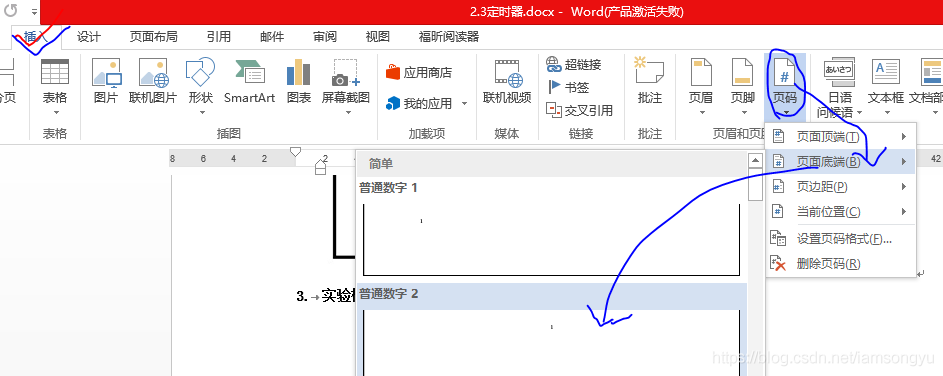Insert a Picture (图片) from file

tap(106, 80)
